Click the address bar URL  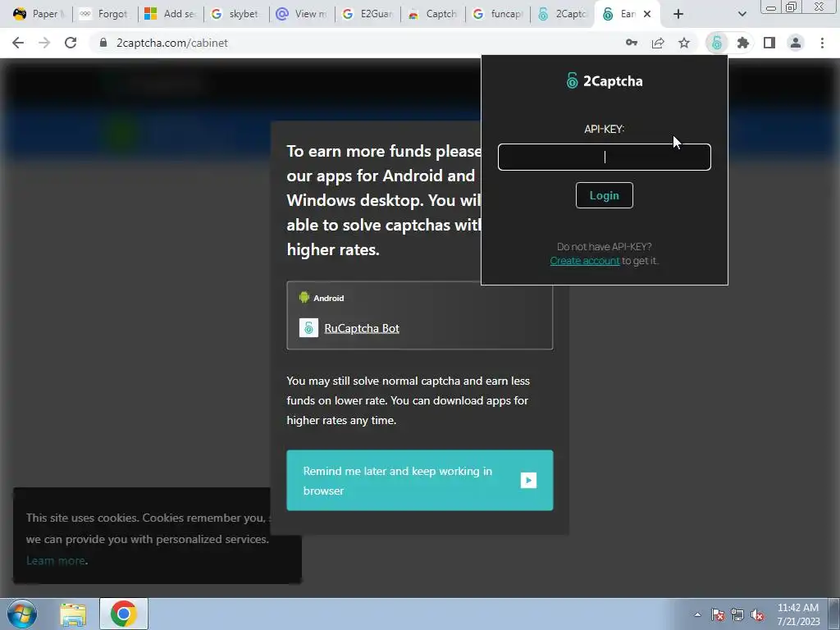coord(172,43)
